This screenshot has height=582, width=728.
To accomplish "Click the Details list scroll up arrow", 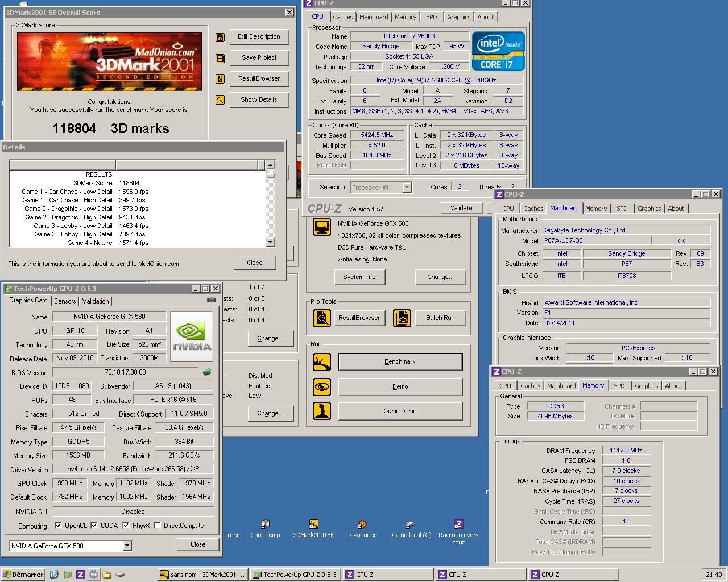I will (271, 165).
